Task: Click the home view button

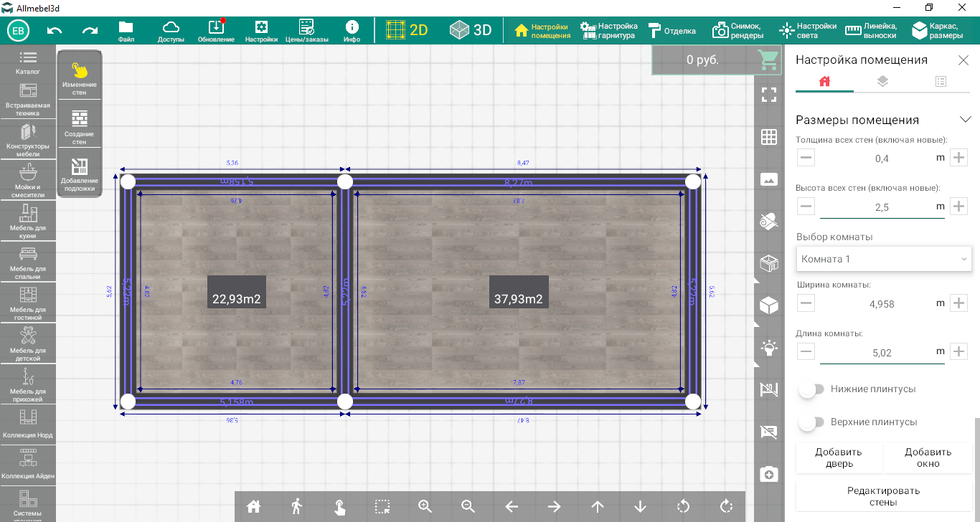Action: click(x=253, y=506)
